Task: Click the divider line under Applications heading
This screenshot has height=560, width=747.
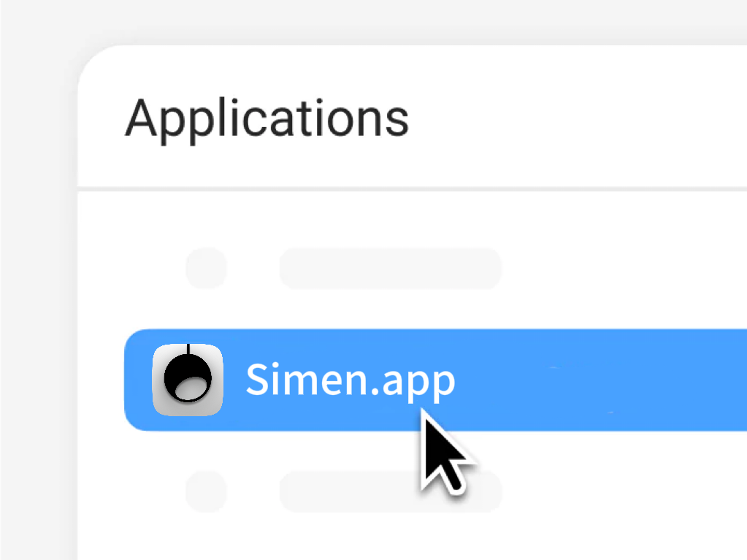Action: pyautogui.click(x=412, y=188)
